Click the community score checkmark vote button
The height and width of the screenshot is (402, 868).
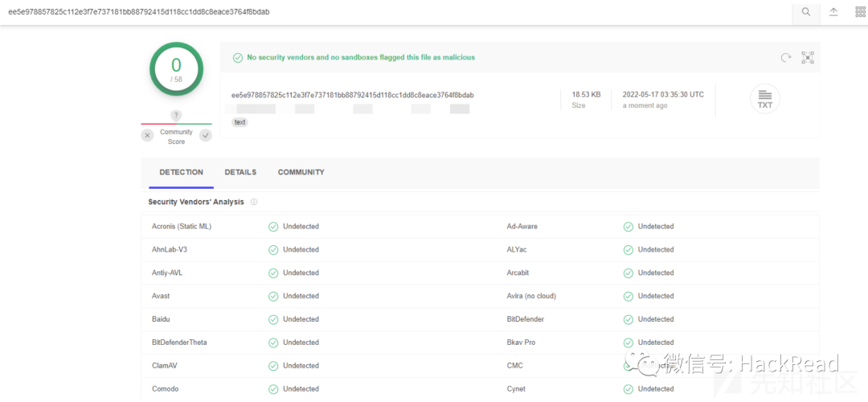(x=206, y=136)
